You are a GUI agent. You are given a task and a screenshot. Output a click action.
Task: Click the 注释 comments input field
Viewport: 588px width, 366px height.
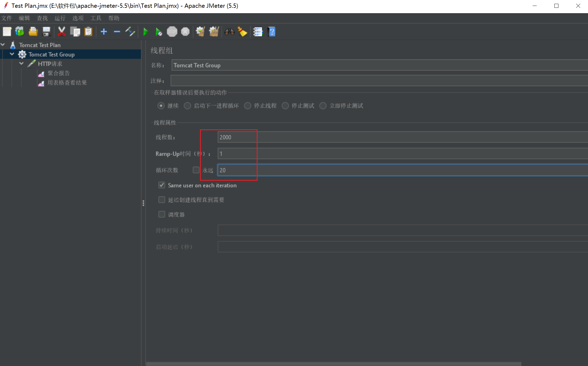(379, 81)
